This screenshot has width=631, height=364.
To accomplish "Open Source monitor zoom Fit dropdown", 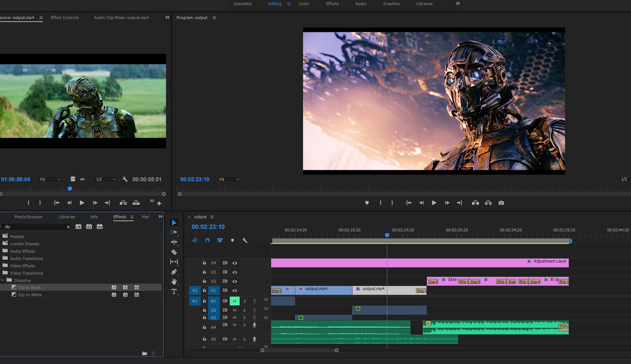I will coord(50,179).
